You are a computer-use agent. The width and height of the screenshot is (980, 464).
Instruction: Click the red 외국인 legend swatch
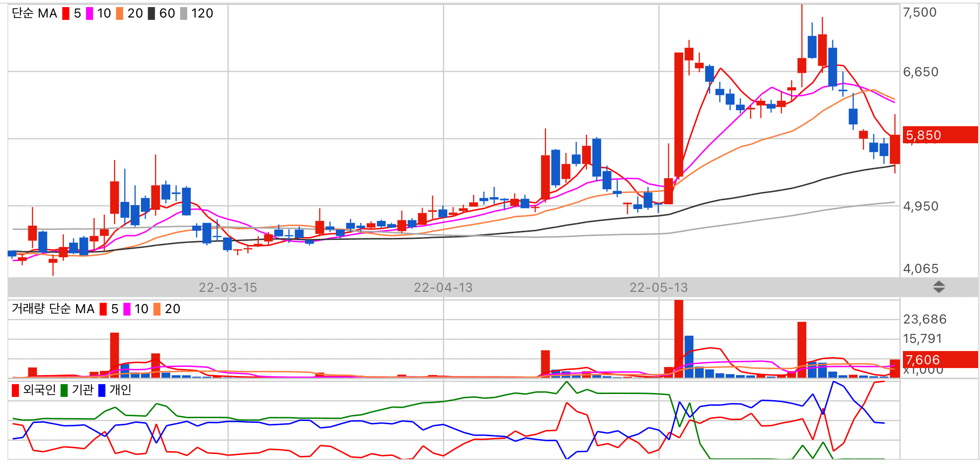(x=16, y=390)
